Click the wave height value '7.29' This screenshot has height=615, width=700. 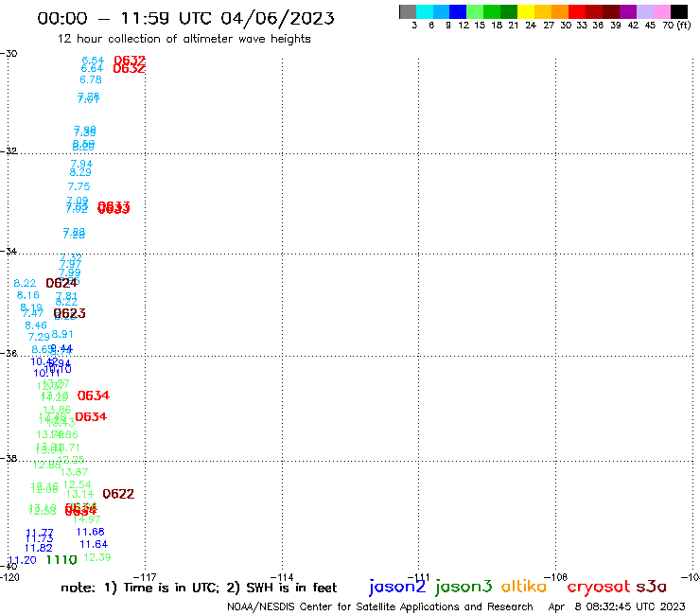pyautogui.click(x=39, y=337)
